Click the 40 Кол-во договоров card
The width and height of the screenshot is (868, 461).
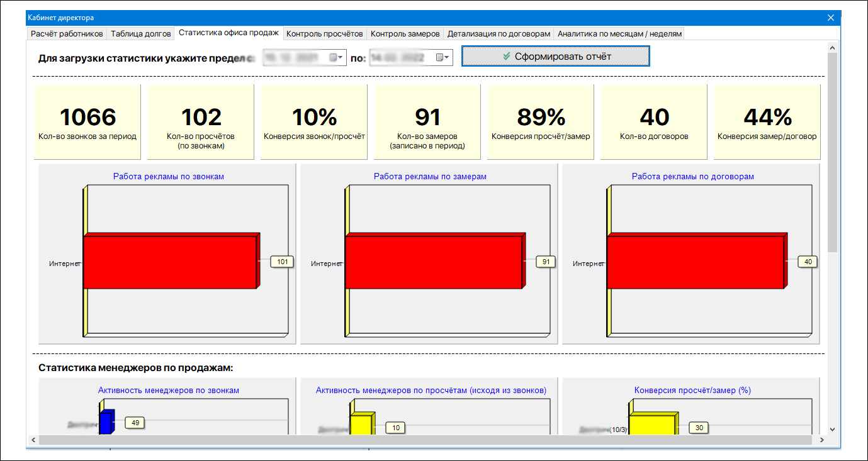pos(654,122)
